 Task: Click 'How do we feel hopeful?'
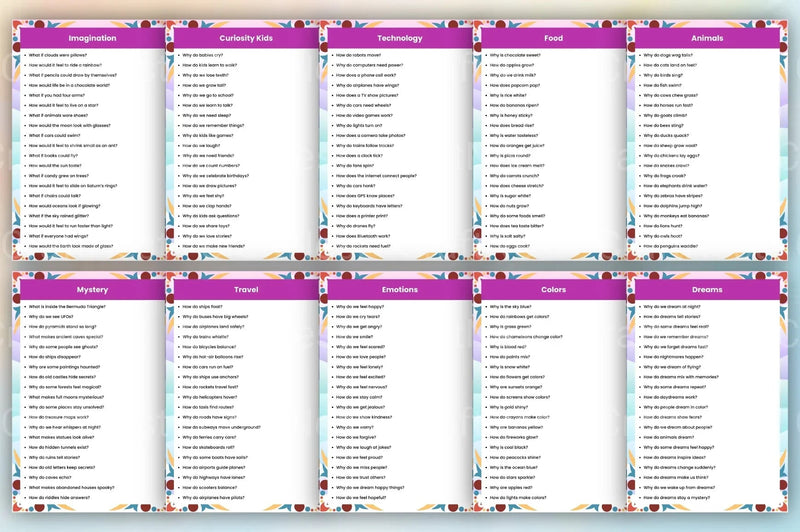[361, 498]
